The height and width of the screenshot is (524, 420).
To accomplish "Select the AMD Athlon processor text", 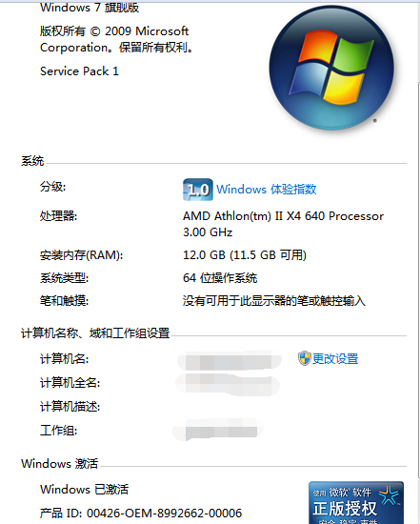I will pos(283,224).
